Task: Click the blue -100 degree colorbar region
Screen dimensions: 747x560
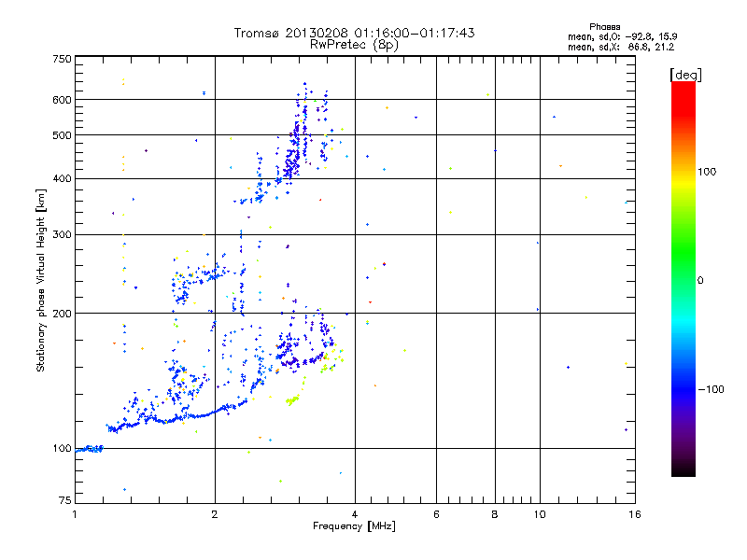Action: tap(684, 389)
